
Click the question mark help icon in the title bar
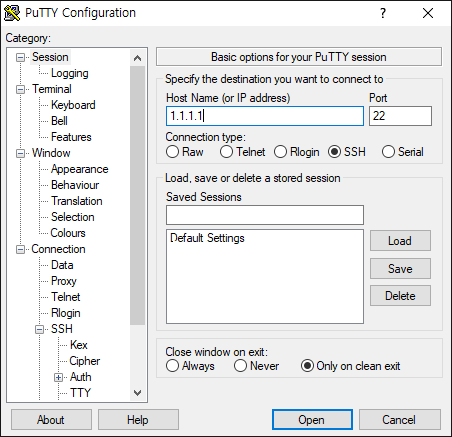coord(383,13)
